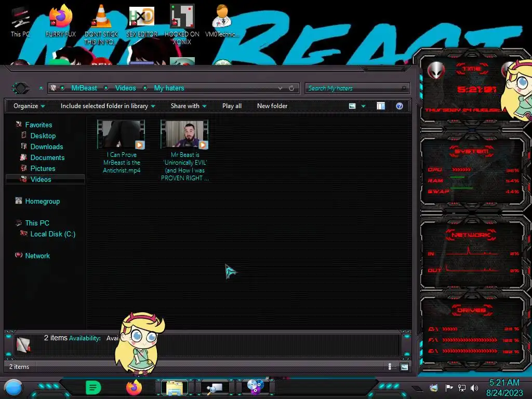The width and height of the screenshot is (532, 399).
Task: Open Action Center flag tray icon
Action: point(449,388)
